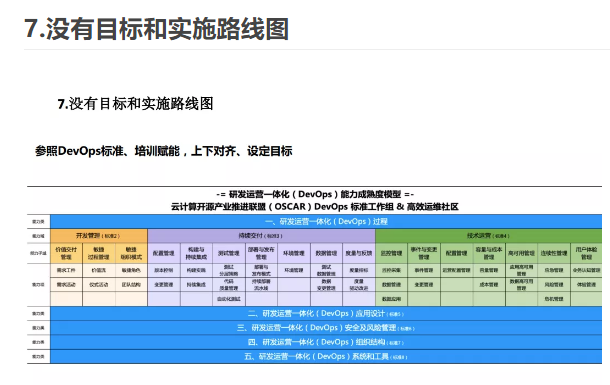Click the blue 一、研发运营一体化（DevOps）过程 header row
The width and height of the screenshot is (610, 385).
(x=326, y=221)
